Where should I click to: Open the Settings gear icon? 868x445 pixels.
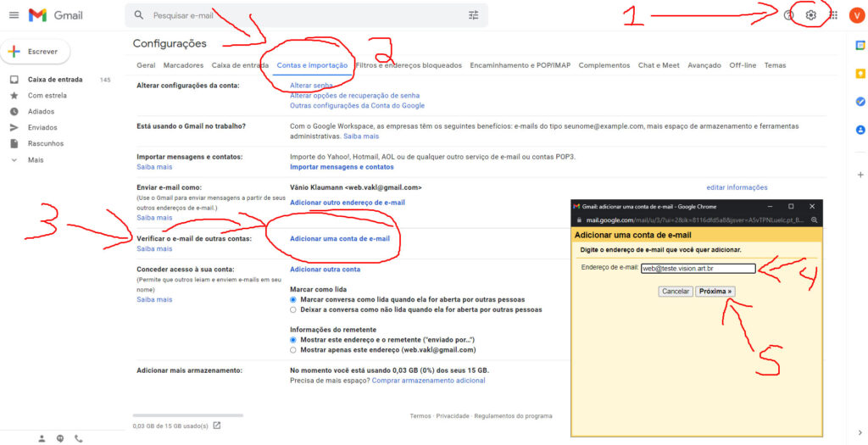point(811,15)
